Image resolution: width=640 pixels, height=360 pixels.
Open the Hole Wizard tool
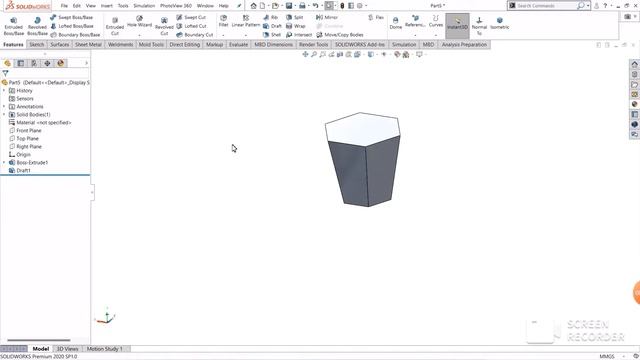click(x=139, y=22)
